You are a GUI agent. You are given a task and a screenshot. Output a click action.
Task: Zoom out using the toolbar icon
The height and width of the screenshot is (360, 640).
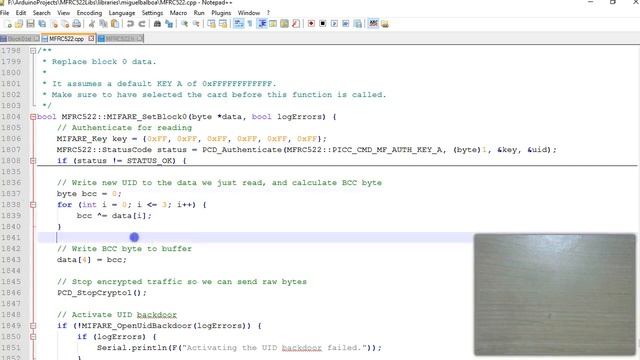[196, 24]
